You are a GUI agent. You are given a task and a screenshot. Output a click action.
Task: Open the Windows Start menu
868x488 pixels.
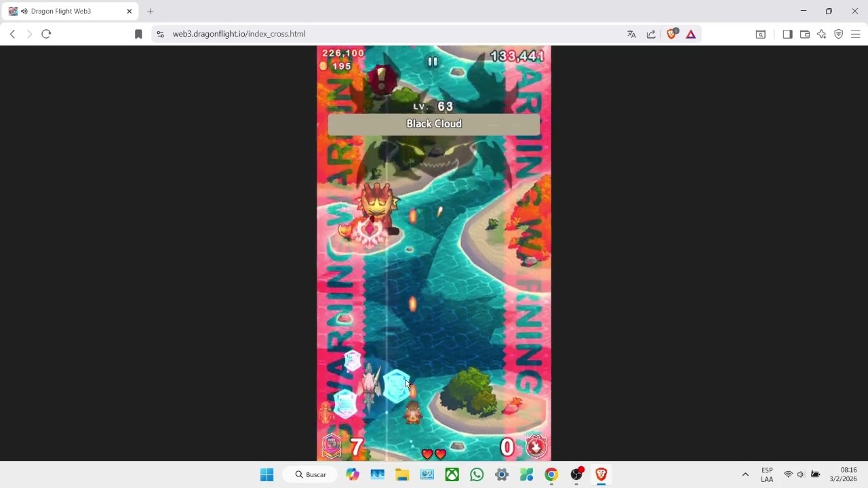click(267, 474)
